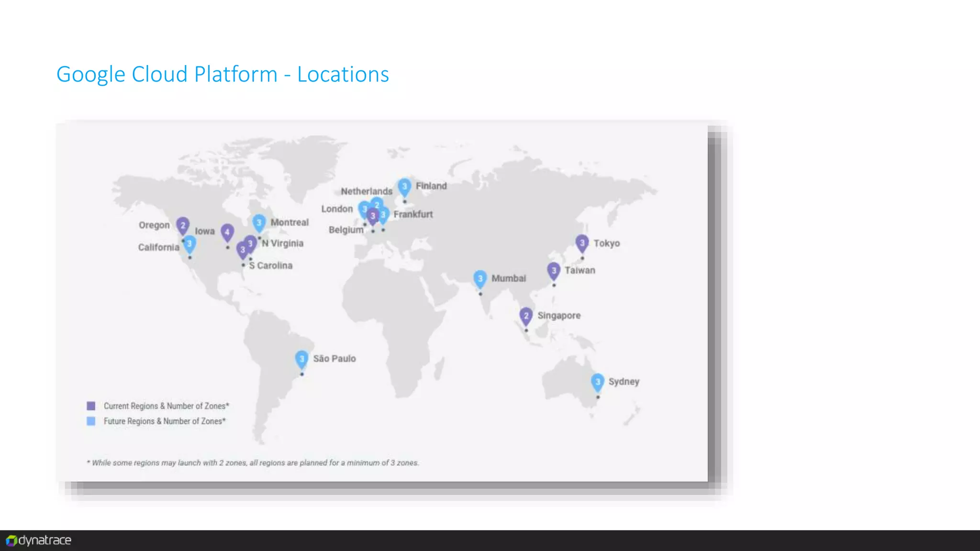Click the Montreal map pin
The image size is (980, 551).
[259, 222]
